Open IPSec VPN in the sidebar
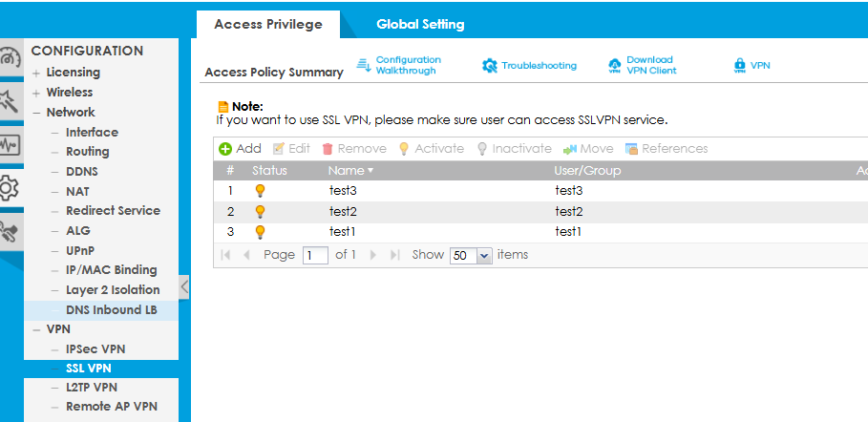 click(x=95, y=348)
